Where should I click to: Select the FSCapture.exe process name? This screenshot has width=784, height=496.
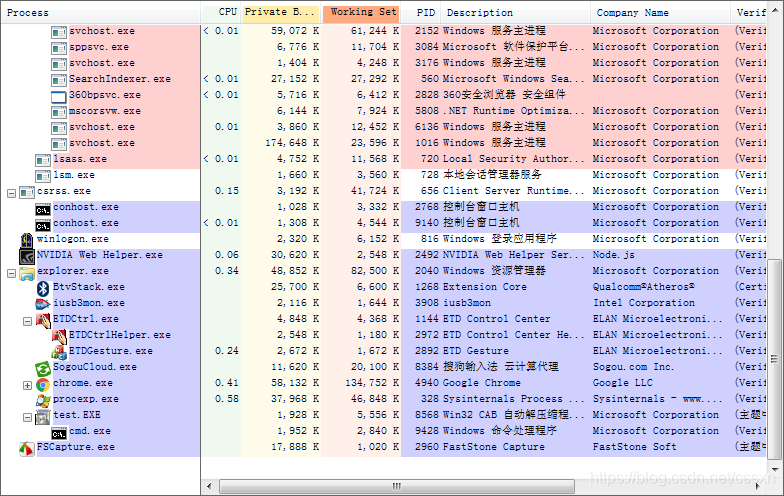pos(76,447)
